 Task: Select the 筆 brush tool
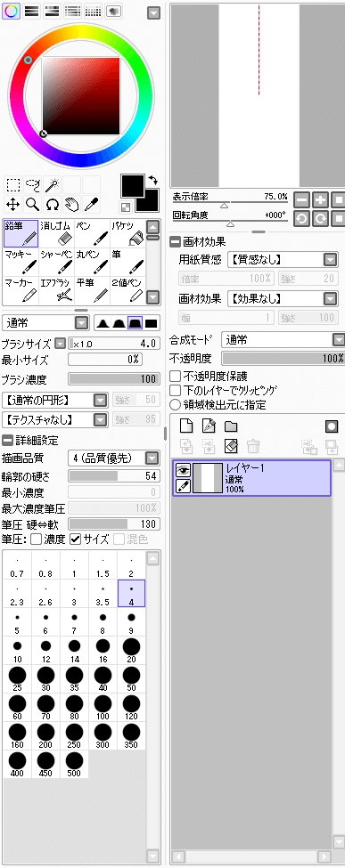click(x=127, y=262)
